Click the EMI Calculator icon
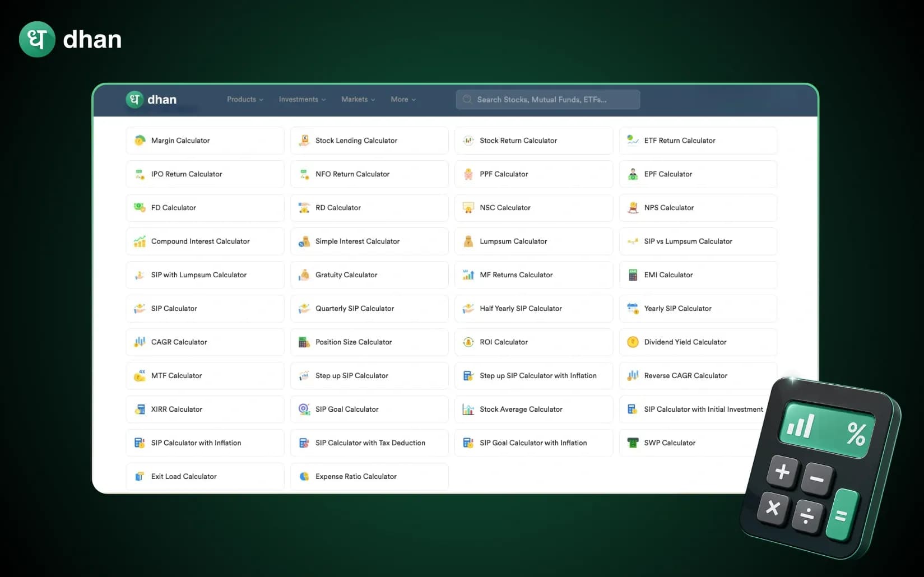 click(633, 275)
